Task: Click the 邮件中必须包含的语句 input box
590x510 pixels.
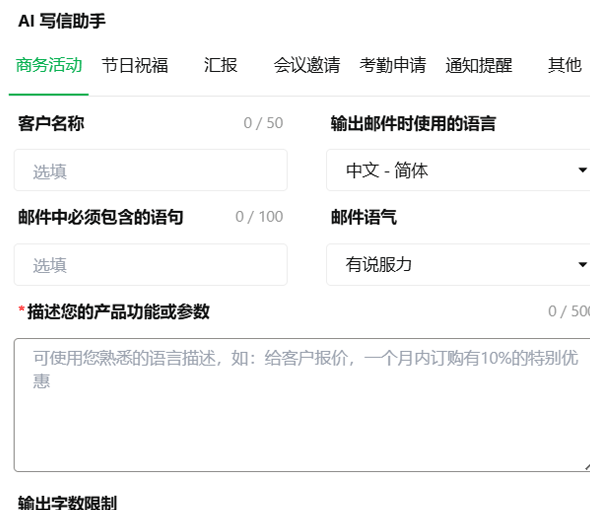Action: (151, 265)
